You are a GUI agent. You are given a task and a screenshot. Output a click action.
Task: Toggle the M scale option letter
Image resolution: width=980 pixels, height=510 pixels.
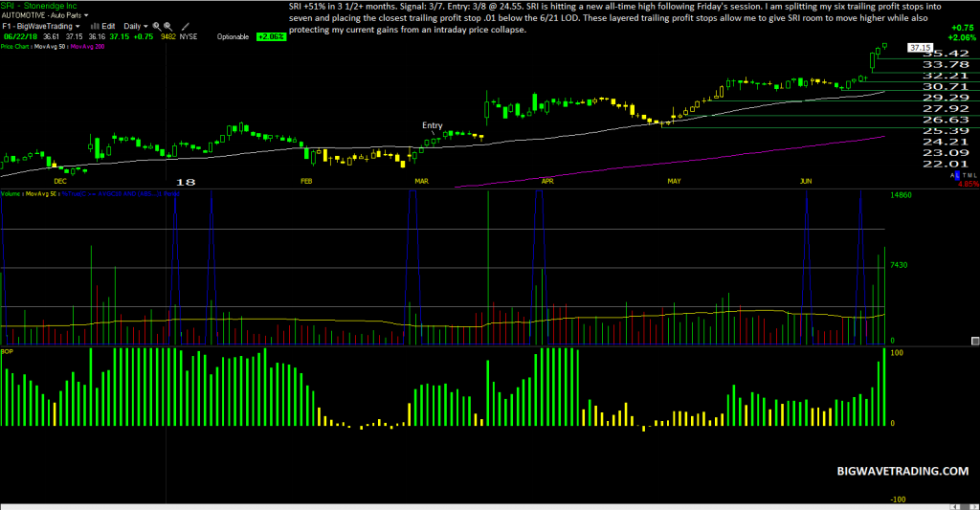point(969,176)
